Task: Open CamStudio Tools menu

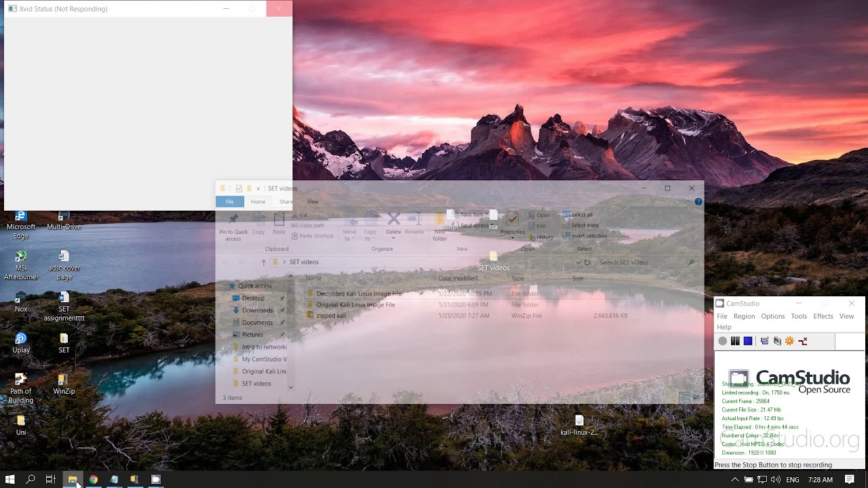Action: pyautogui.click(x=799, y=316)
